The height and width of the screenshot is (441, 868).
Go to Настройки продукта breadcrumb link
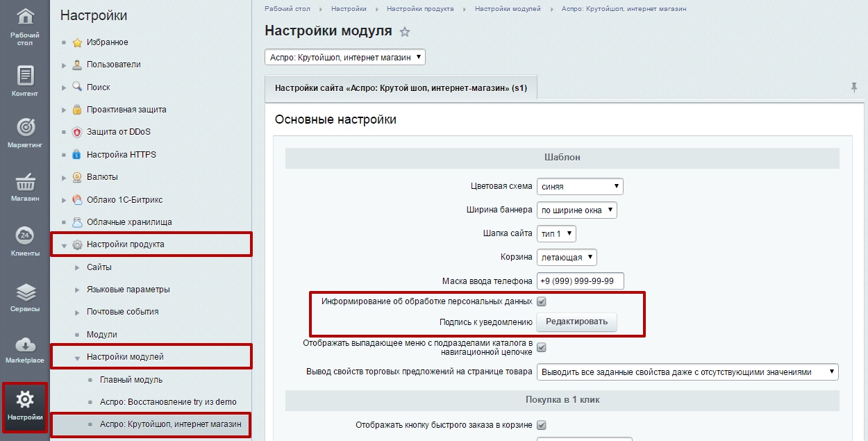coord(420,8)
